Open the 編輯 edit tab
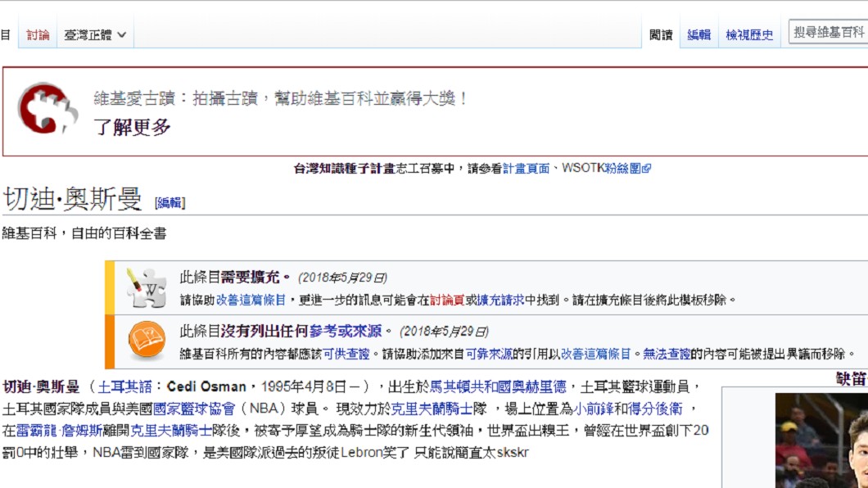Screen dimensions: 868x488 point(698,35)
